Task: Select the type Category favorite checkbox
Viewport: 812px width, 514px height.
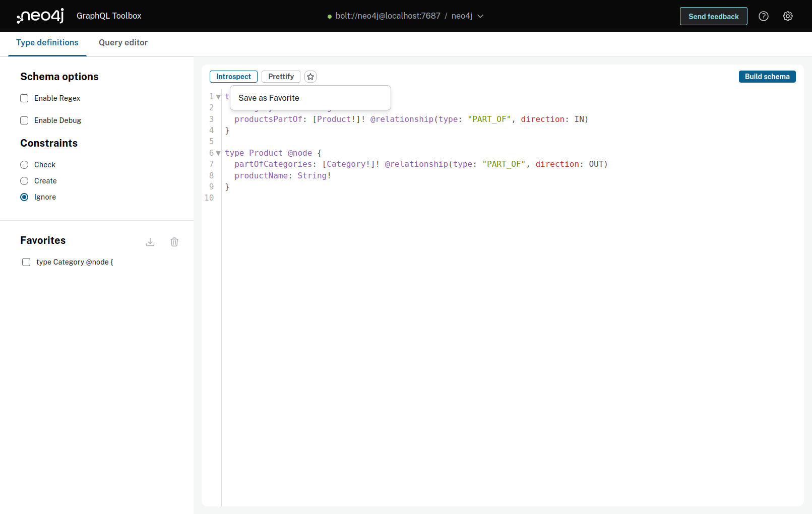Action: (x=26, y=262)
